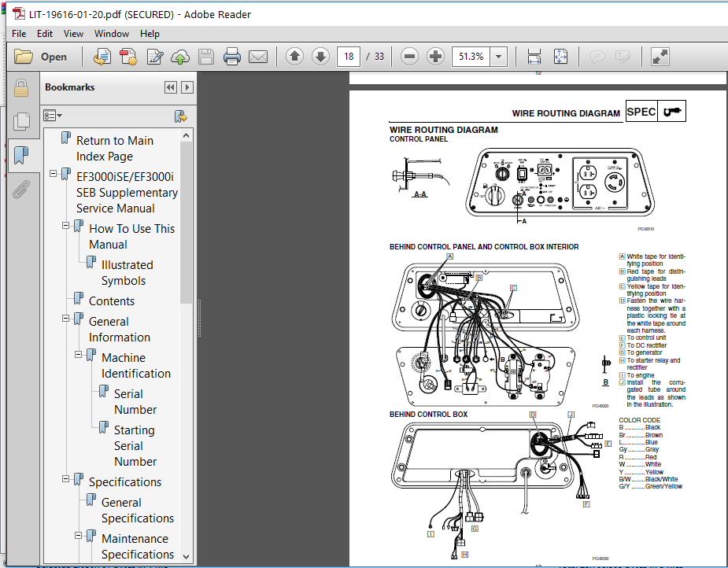Open the Attachments paperclip panel

(21, 190)
